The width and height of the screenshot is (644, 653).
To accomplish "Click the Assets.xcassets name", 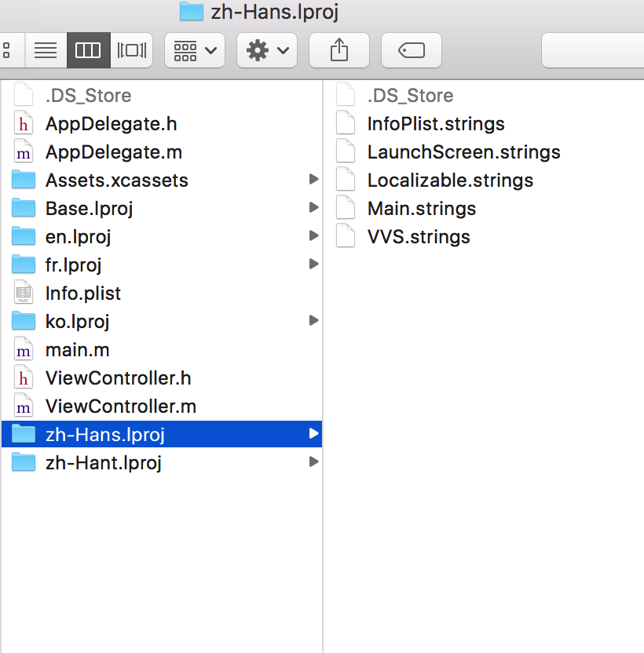I will tap(117, 181).
